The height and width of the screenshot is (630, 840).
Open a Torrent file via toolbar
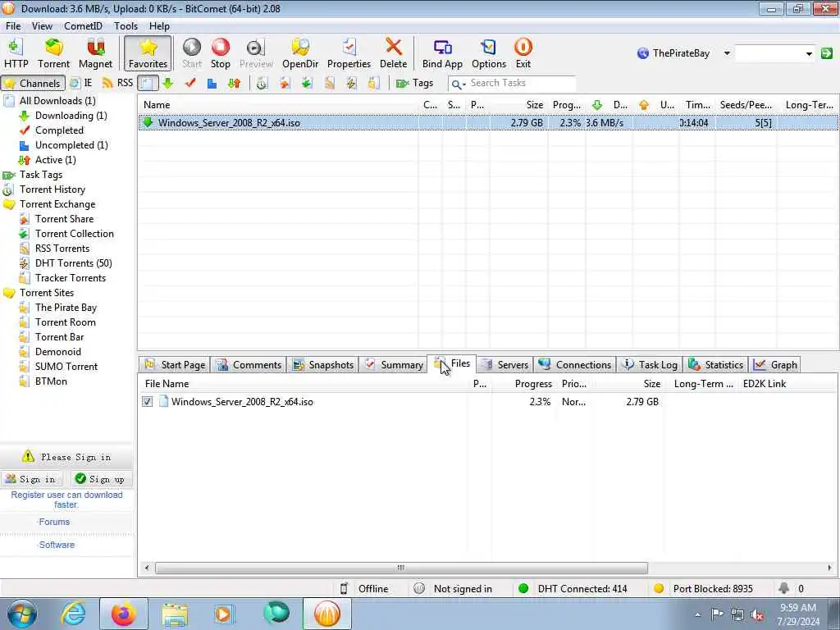[x=53, y=53]
